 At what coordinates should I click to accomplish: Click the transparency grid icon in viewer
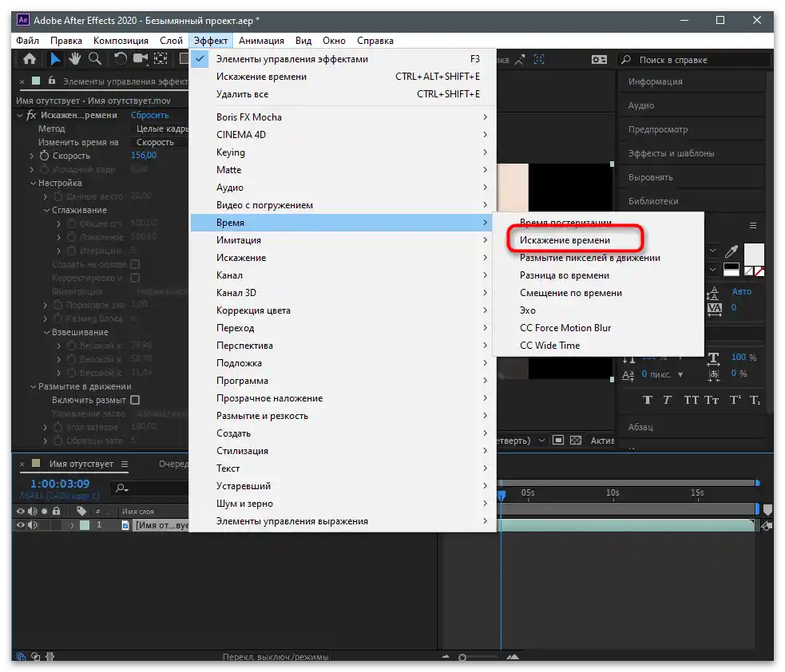coord(576,441)
